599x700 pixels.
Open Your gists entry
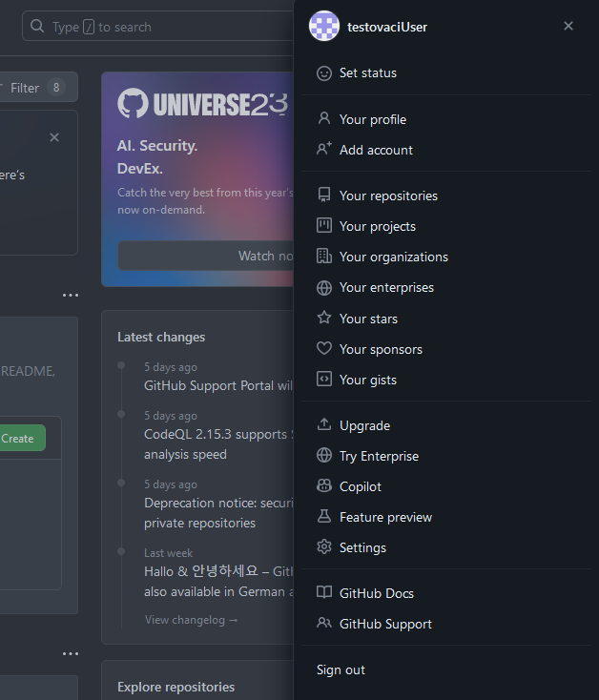446,380
